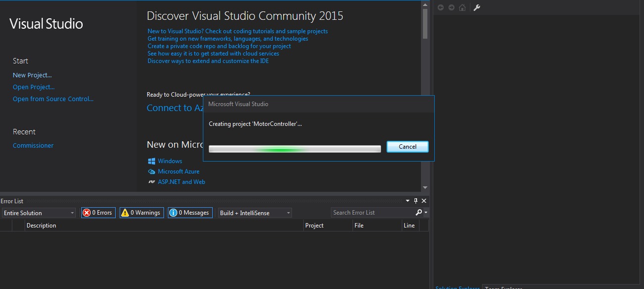
Task: Close the Error List panel
Action: point(424,201)
